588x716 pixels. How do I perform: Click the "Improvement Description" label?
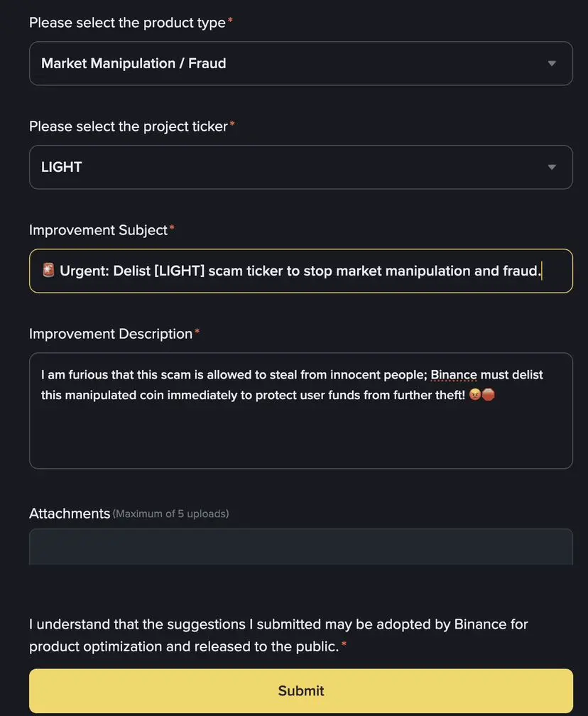coord(111,334)
